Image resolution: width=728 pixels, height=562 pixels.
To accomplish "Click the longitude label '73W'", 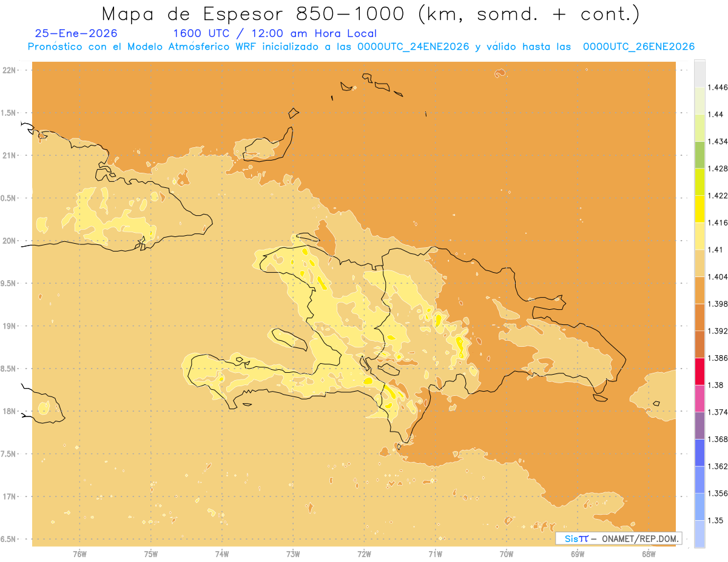I will pos(293,554).
